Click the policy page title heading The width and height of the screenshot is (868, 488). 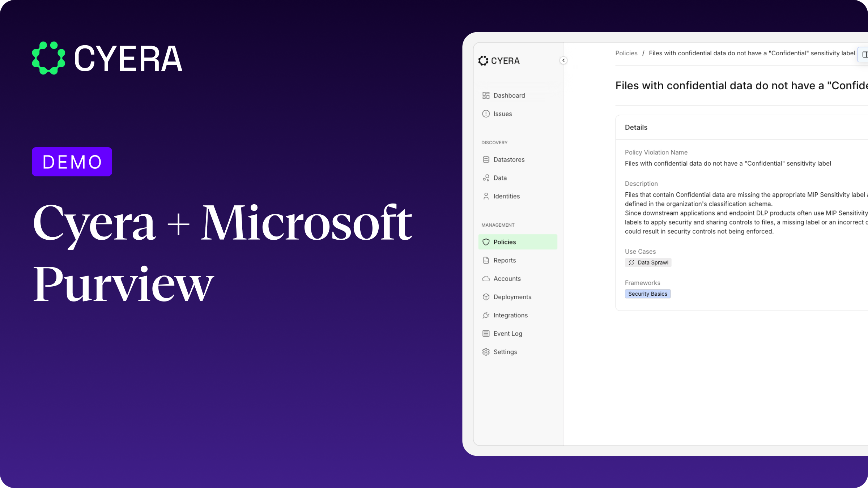coord(741,86)
